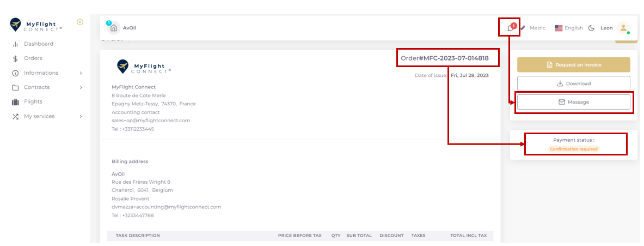Click the Informations info circle icon
644x246 pixels.
coord(16,73)
